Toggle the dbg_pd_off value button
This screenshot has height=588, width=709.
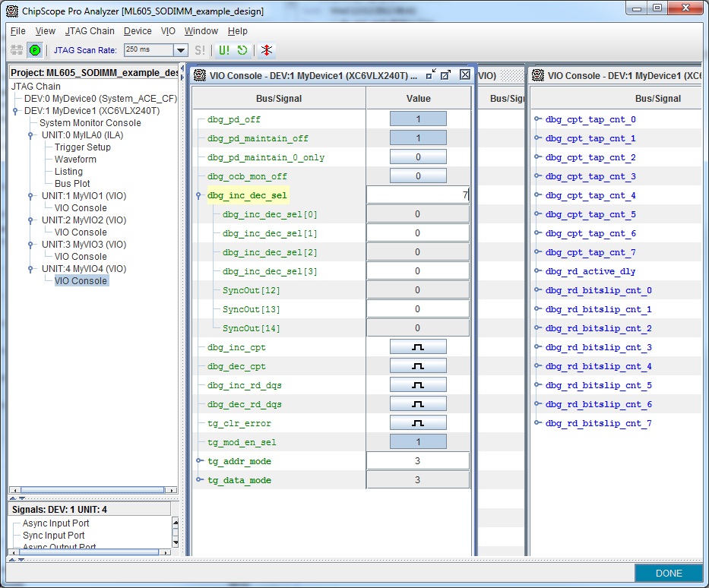click(418, 119)
